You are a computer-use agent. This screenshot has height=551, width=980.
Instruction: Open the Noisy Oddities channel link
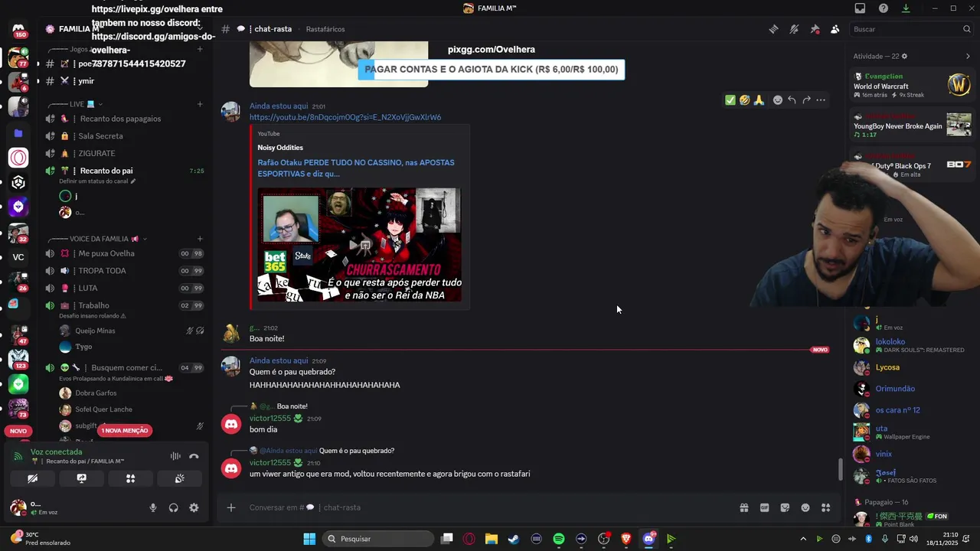280,148
